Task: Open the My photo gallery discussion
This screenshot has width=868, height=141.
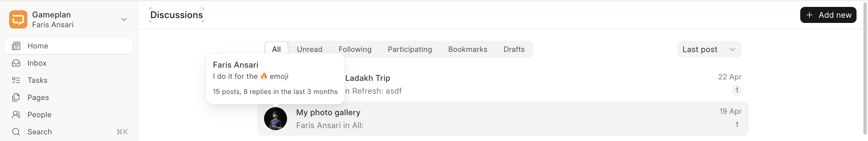Action: click(328, 112)
